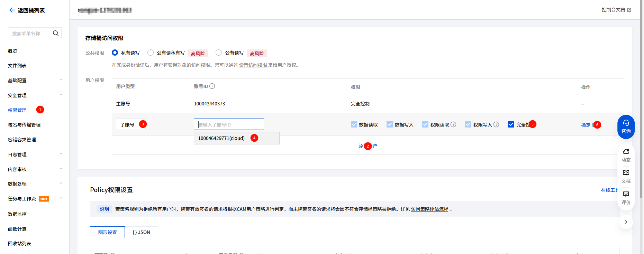This screenshot has height=254, width=644.
Task: Open 文件列表 in the sidebar
Action: click(17, 66)
